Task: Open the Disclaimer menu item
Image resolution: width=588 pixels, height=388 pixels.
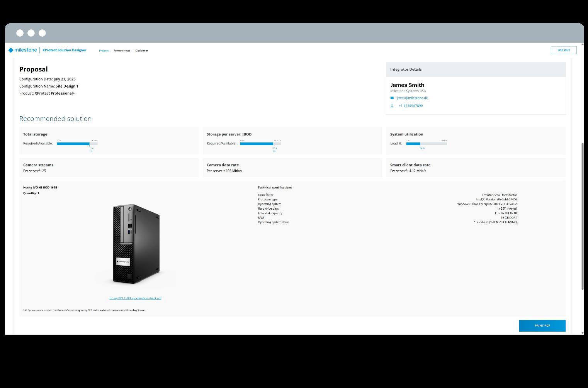Action: point(141,51)
